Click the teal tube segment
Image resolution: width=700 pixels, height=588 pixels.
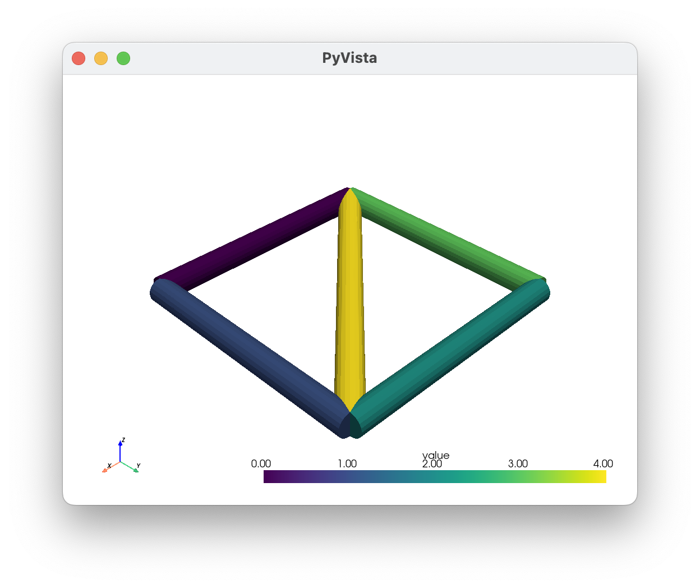pyautogui.click(x=449, y=359)
